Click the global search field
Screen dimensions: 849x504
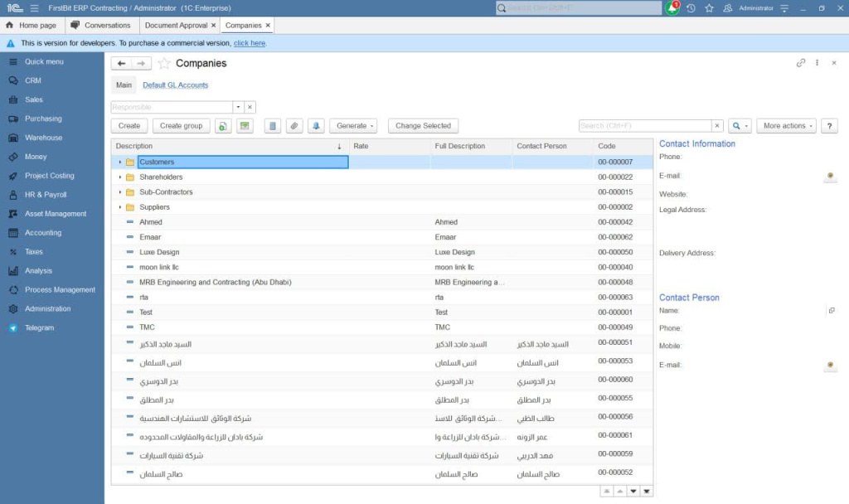tap(579, 8)
